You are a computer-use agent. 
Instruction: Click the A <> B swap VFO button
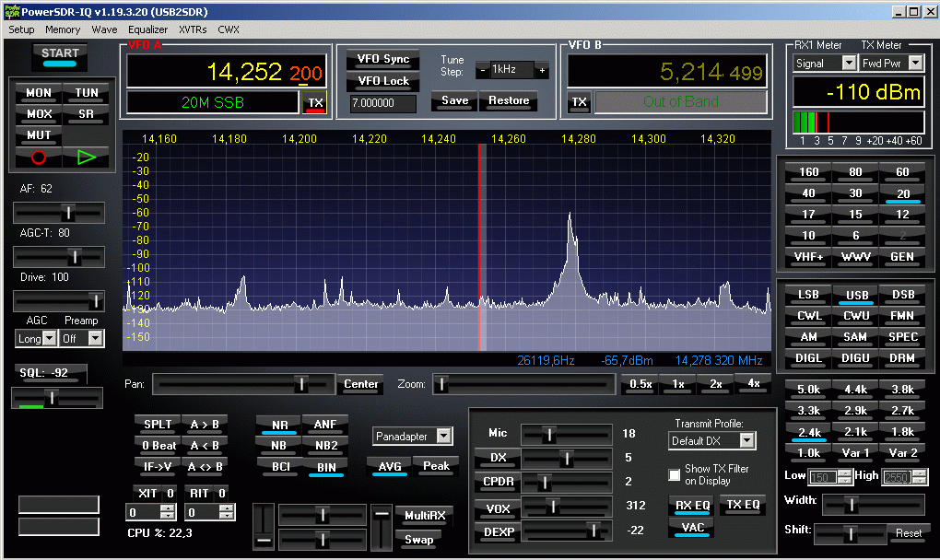tap(205, 467)
